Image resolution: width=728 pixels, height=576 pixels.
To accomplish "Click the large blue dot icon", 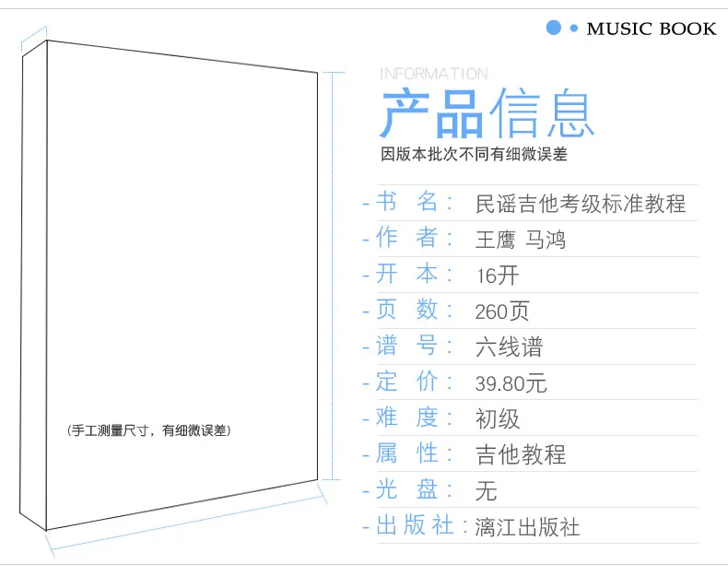I will 554,28.
